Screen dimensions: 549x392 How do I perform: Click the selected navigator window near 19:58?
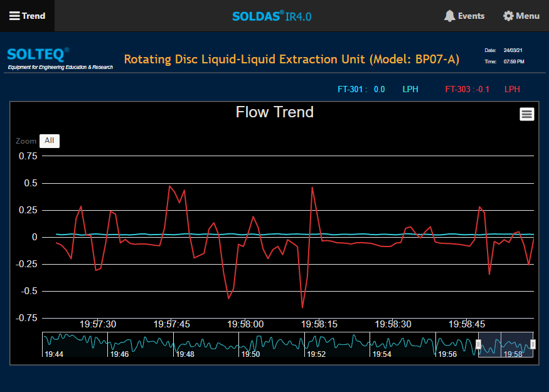point(506,344)
